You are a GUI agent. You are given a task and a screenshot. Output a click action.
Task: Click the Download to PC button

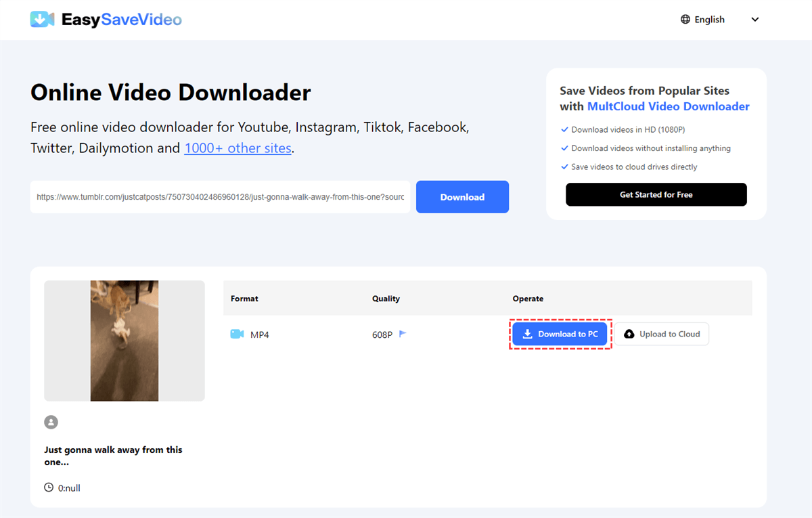point(560,334)
